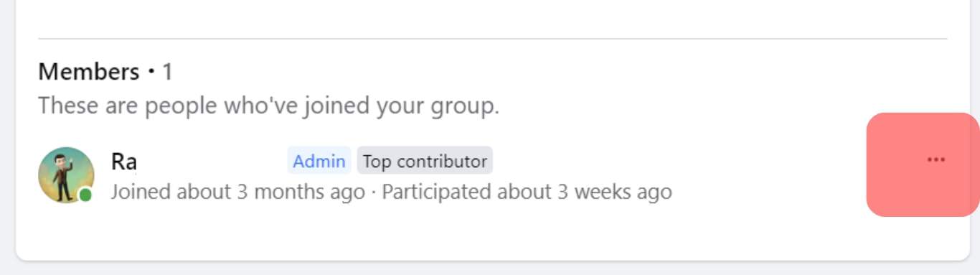Image resolution: width=980 pixels, height=275 pixels.
Task: Click the Joined about 3 months ago text
Action: tap(237, 192)
